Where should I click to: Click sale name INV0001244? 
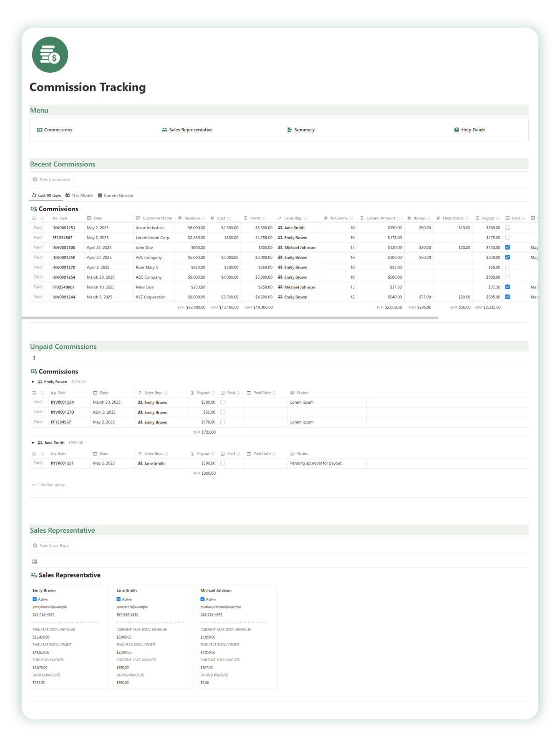click(64, 297)
